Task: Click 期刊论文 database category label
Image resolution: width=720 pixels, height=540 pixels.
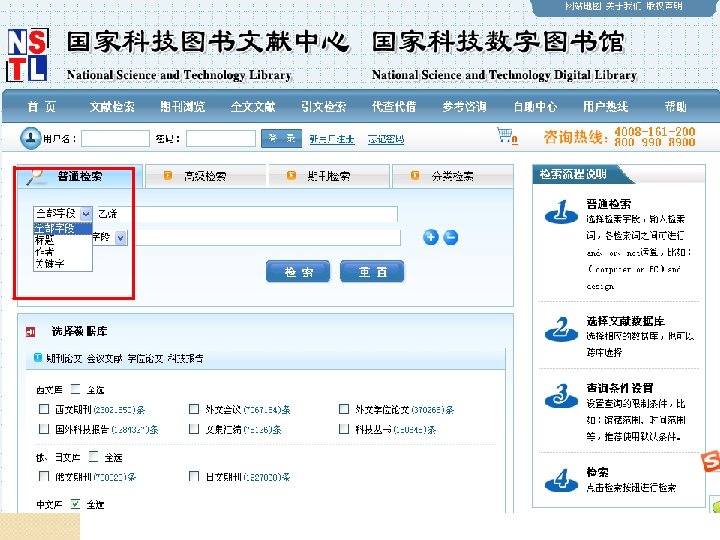Action: point(64,358)
